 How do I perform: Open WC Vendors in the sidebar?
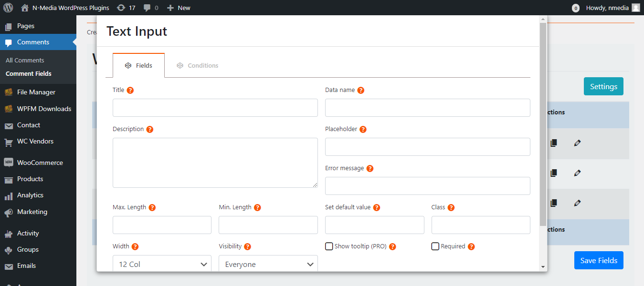pos(38,141)
